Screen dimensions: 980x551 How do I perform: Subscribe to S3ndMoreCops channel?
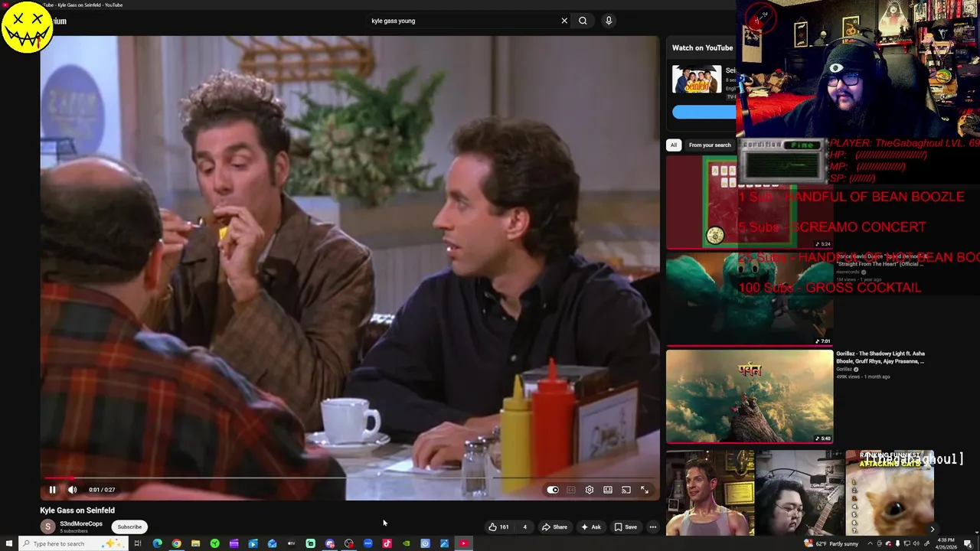click(x=129, y=527)
